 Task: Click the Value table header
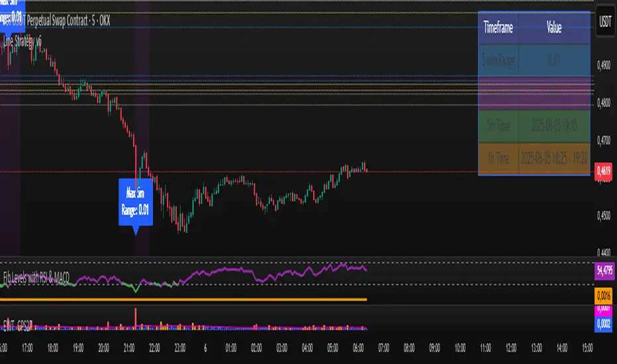tap(554, 28)
